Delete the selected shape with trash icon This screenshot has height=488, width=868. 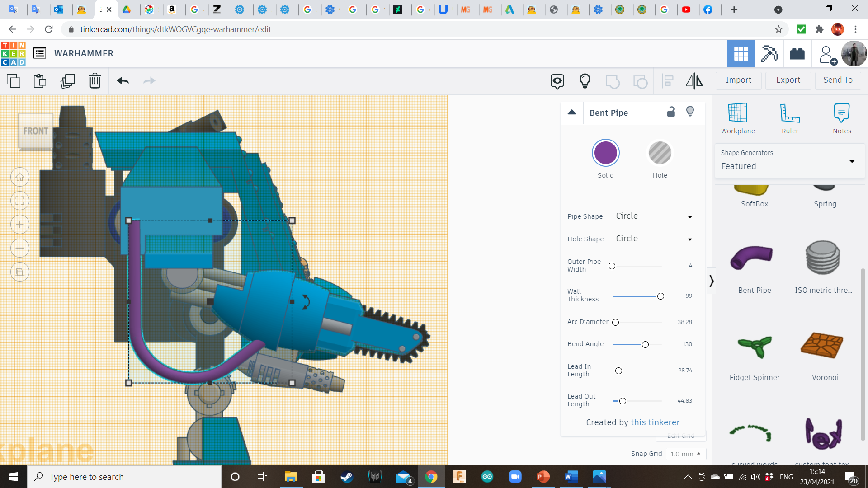point(94,81)
